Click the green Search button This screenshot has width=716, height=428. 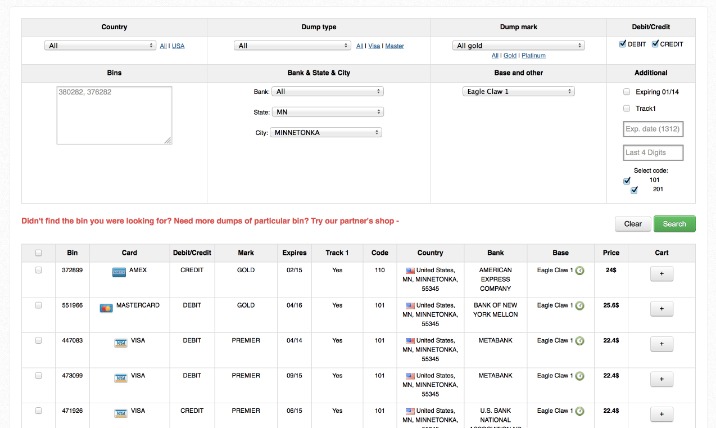click(x=674, y=224)
